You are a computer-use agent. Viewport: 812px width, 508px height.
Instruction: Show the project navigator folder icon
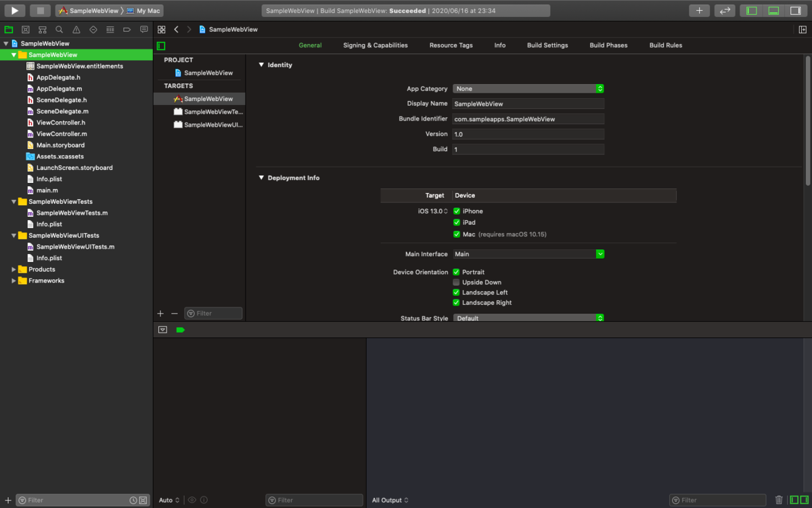tap(9, 30)
